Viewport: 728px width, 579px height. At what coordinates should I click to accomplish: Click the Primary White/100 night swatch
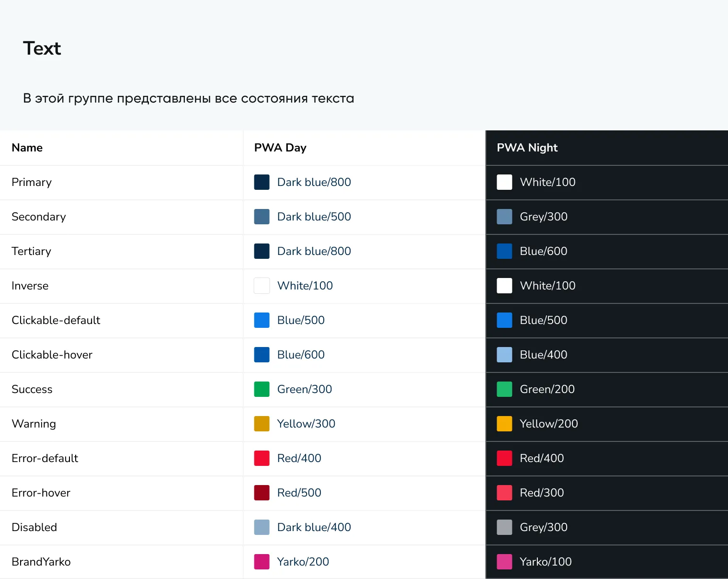504,182
